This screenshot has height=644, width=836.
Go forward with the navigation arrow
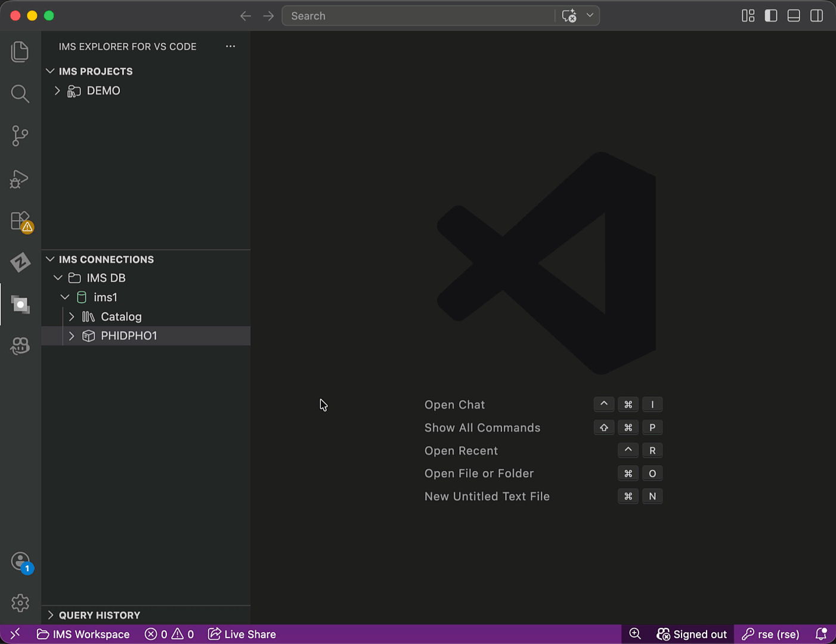pos(268,16)
